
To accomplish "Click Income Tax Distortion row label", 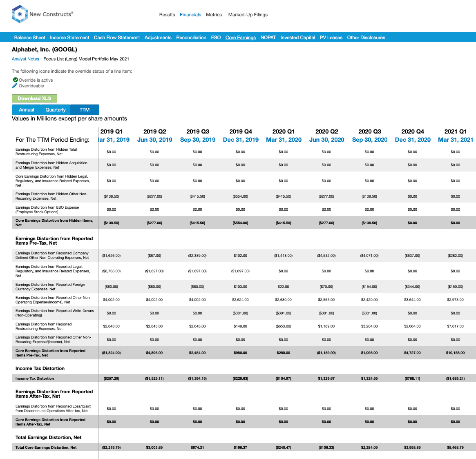I will tap(35, 378).
